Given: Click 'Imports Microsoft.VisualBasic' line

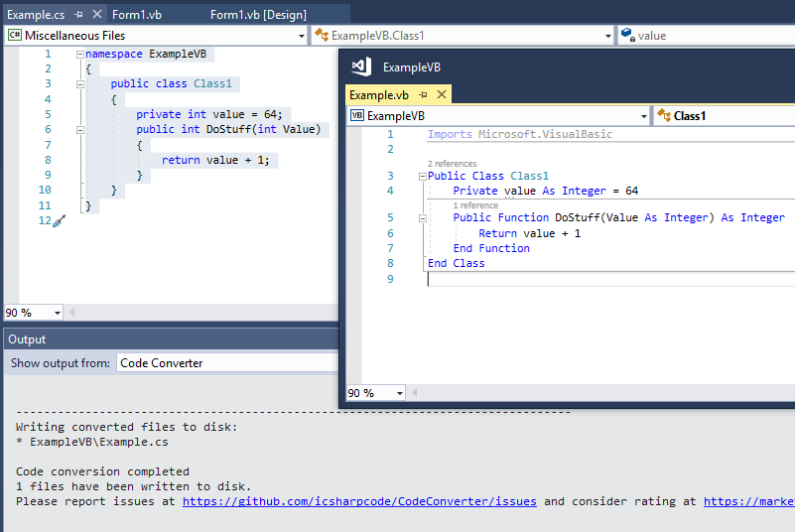Looking at the screenshot, I should click(520, 134).
